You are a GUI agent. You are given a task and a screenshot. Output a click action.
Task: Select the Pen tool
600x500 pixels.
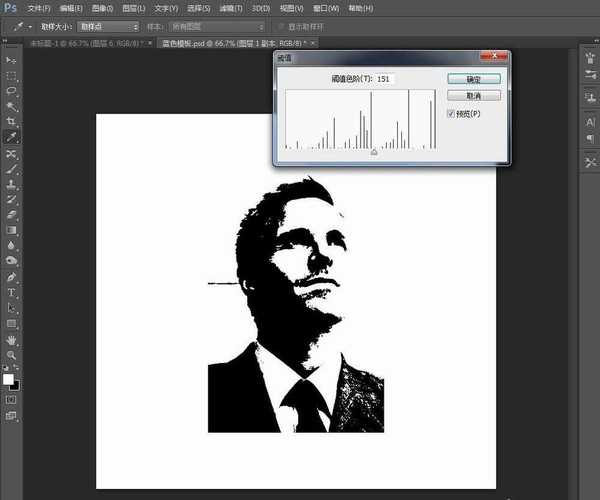point(12,277)
